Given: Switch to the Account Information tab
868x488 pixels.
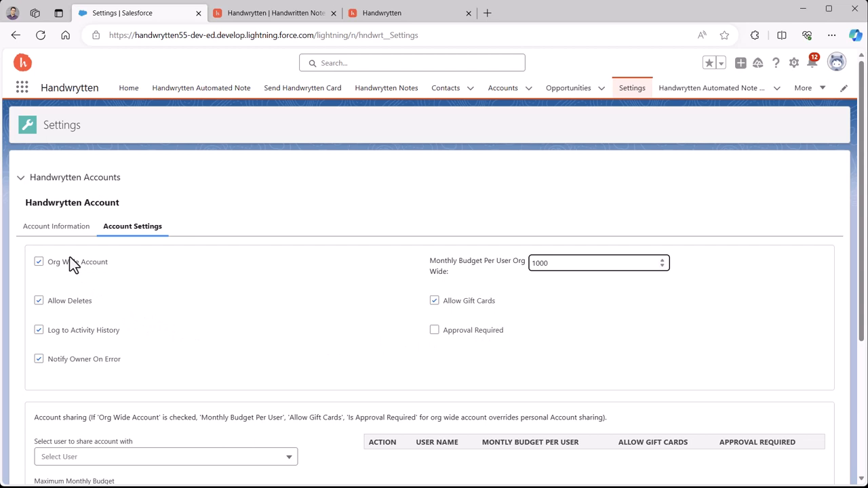Looking at the screenshot, I should point(56,226).
